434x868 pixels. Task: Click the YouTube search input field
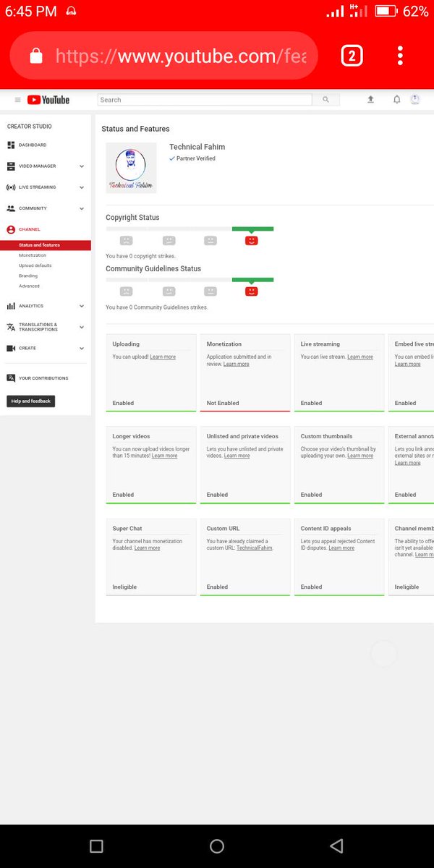coord(205,100)
